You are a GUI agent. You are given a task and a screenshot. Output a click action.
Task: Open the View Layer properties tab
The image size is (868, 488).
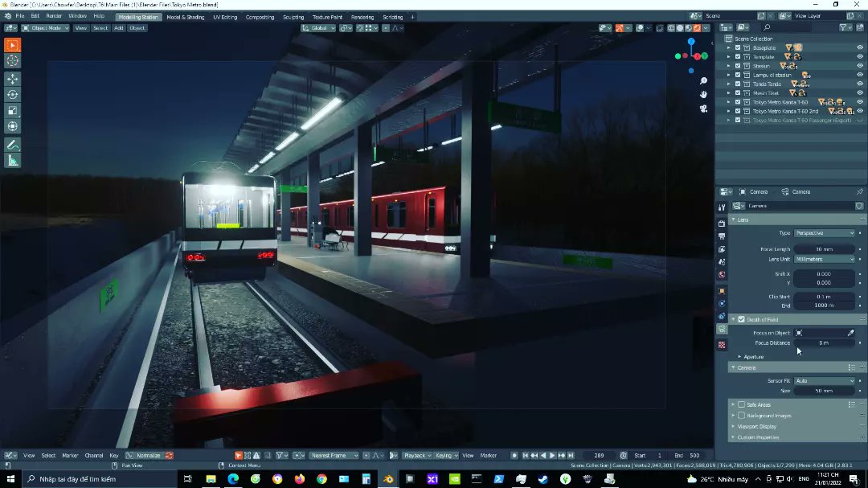[722, 249]
